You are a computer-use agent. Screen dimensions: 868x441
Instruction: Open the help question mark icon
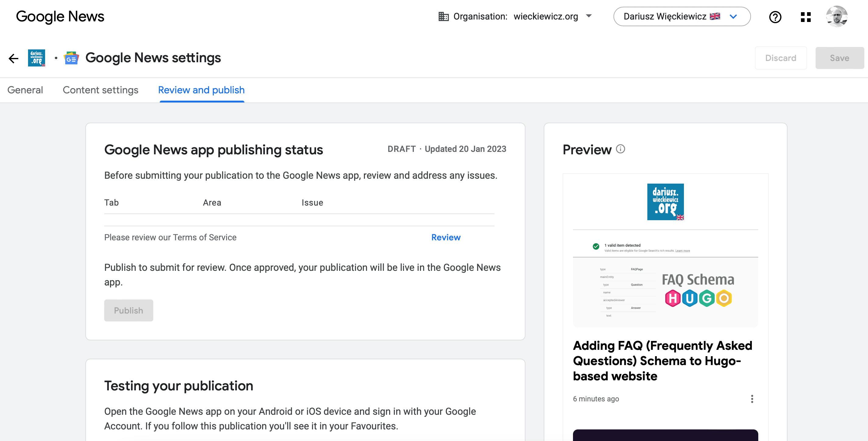[x=775, y=16]
